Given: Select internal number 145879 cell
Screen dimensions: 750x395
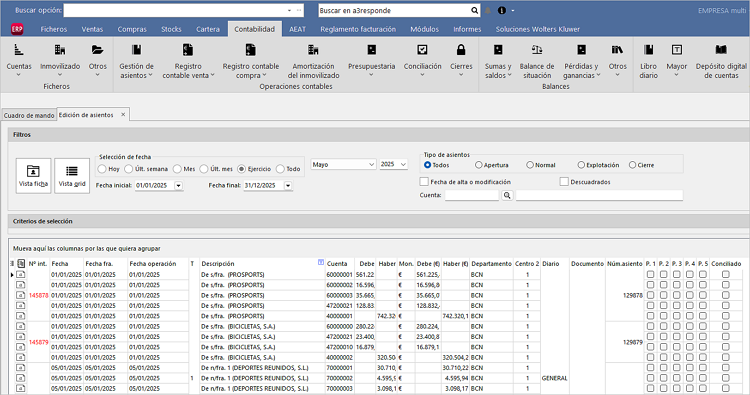Looking at the screenshot, I should click(38, 342).
